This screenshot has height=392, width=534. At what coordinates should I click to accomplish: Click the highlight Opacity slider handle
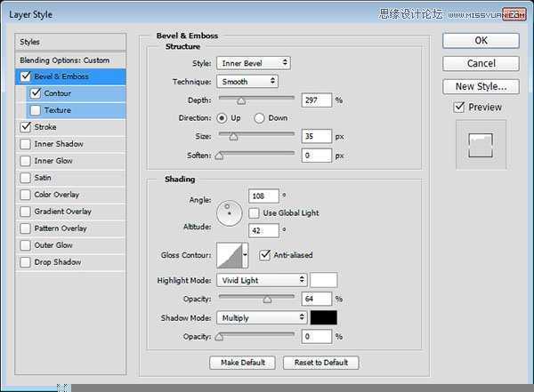[267, 299]
